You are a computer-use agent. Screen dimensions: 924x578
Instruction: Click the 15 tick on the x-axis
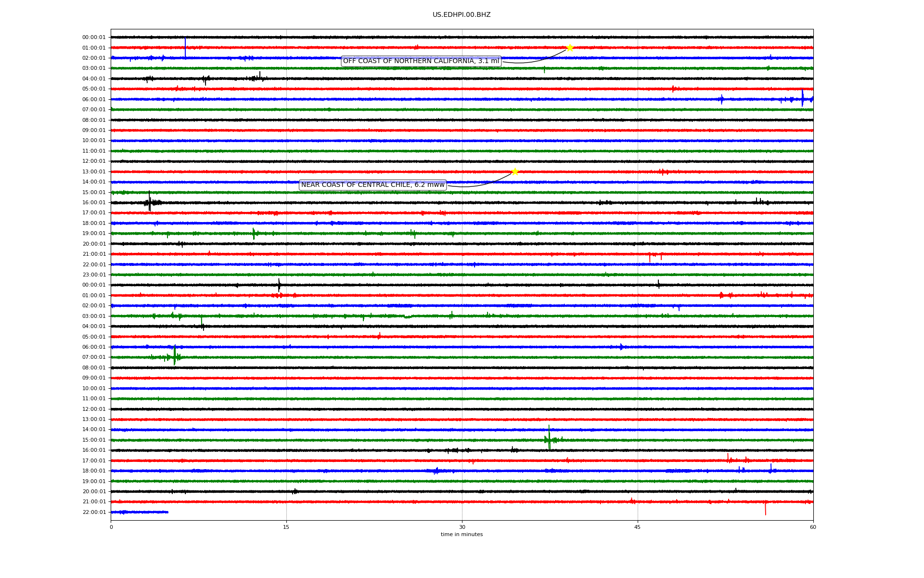286,527
